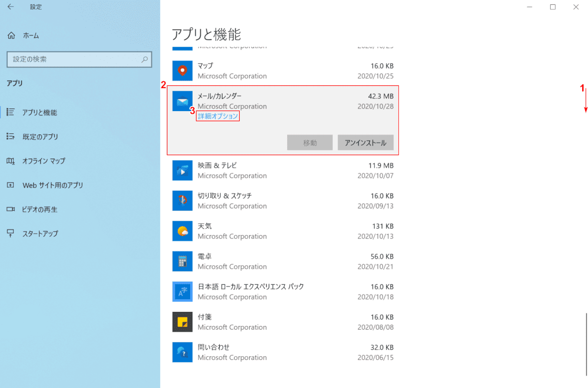Click the video playback sidebar icon
This screenshot has width=588, height=388.
(11, 209)
